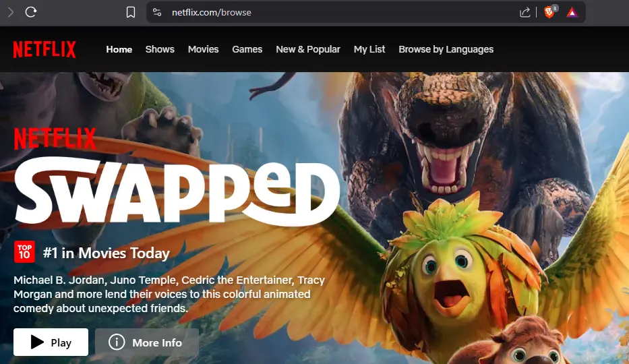This screenshot has width=629, height=364.
Task: Reload the Netflix page
Action: coord(31,12)
